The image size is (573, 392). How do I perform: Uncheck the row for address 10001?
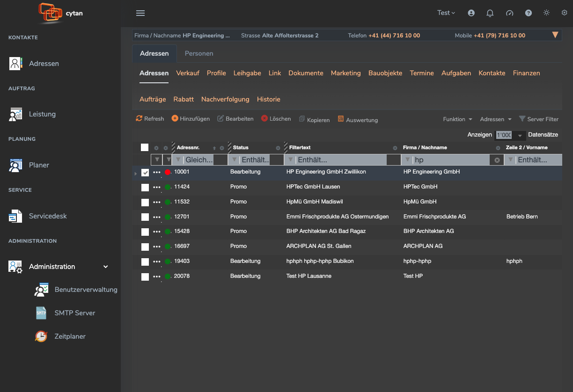pyautogui.click(x=145, y=173)
